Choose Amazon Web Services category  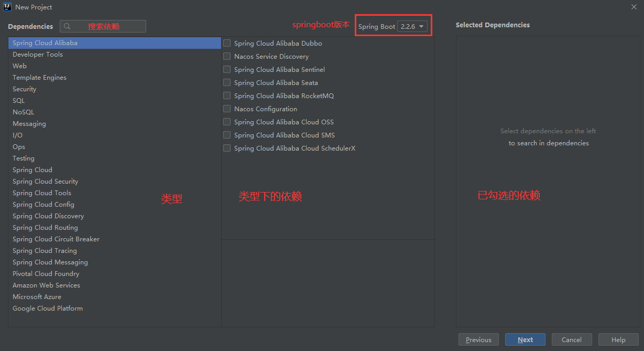point(115,285)
